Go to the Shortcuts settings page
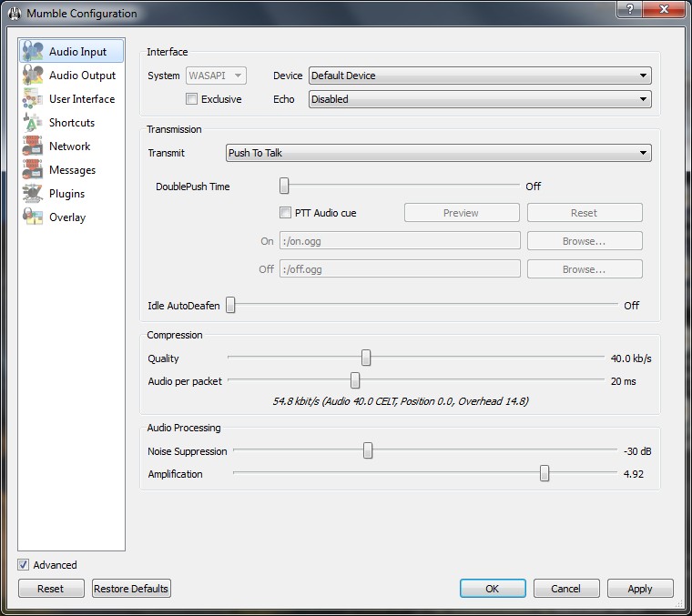This screenshot has height=616, width=692. tap(72, 123)
